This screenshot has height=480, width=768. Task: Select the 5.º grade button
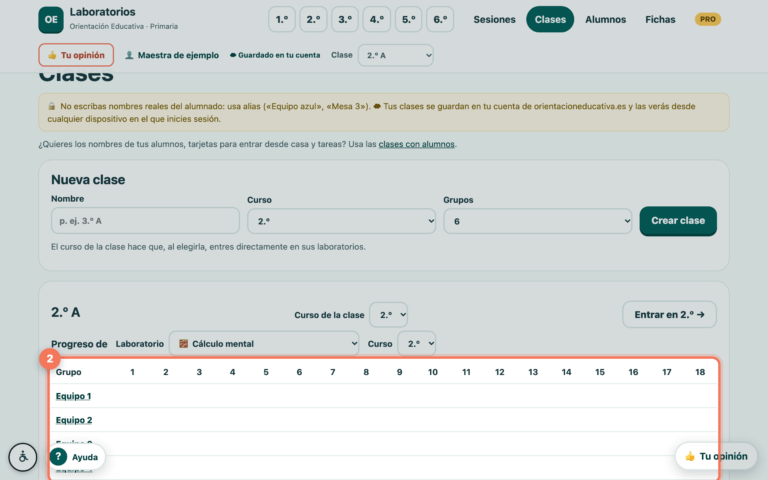pyautogui.click(x=408, y=20)
